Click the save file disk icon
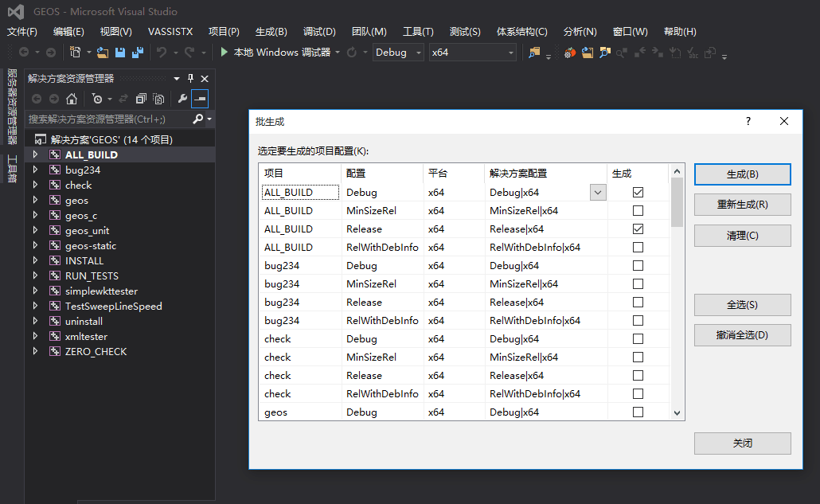 120,53
